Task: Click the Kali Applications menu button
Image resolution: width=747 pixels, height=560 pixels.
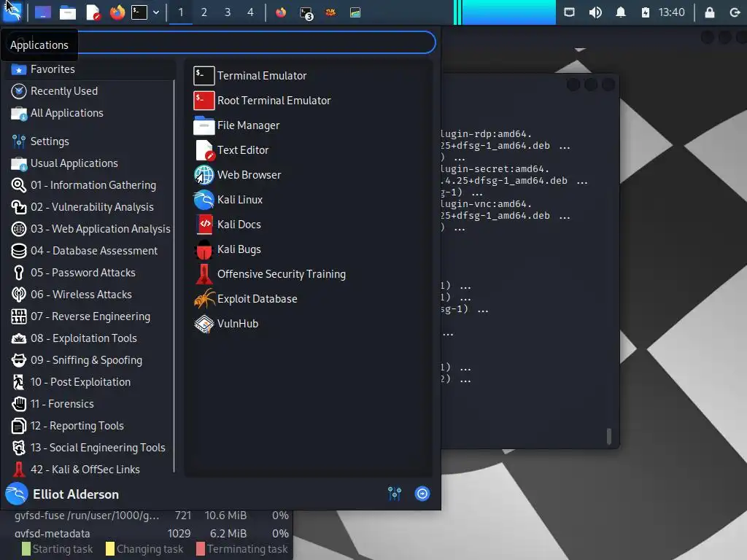Action: 12,12
